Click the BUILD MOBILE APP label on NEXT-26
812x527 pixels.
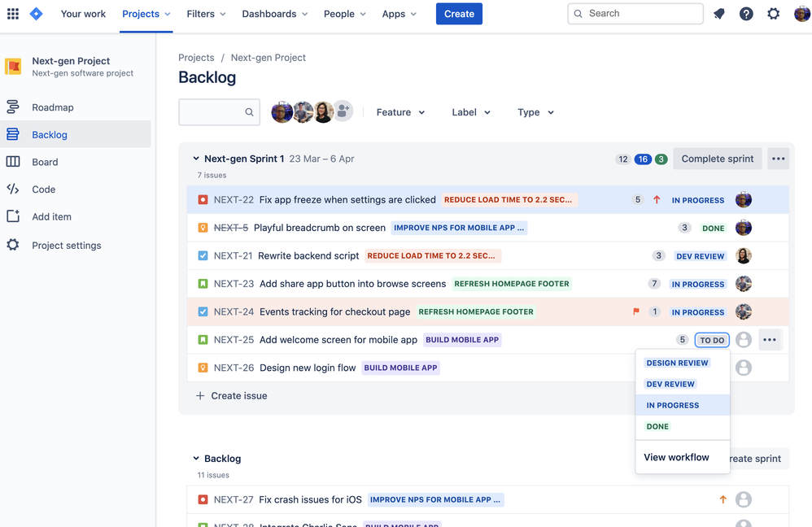tap(401, 368)
